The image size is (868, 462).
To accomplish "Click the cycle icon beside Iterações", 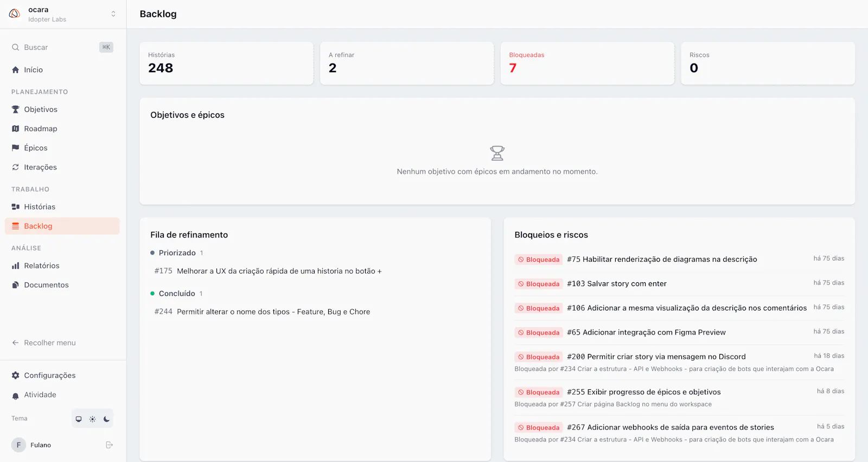I will click(x=15, y=167).
